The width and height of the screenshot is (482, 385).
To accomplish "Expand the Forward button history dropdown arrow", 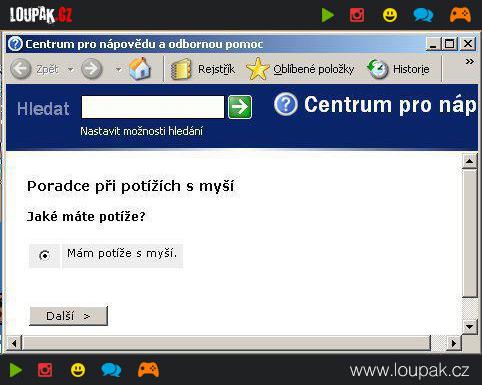I will [x=118, y=69].
